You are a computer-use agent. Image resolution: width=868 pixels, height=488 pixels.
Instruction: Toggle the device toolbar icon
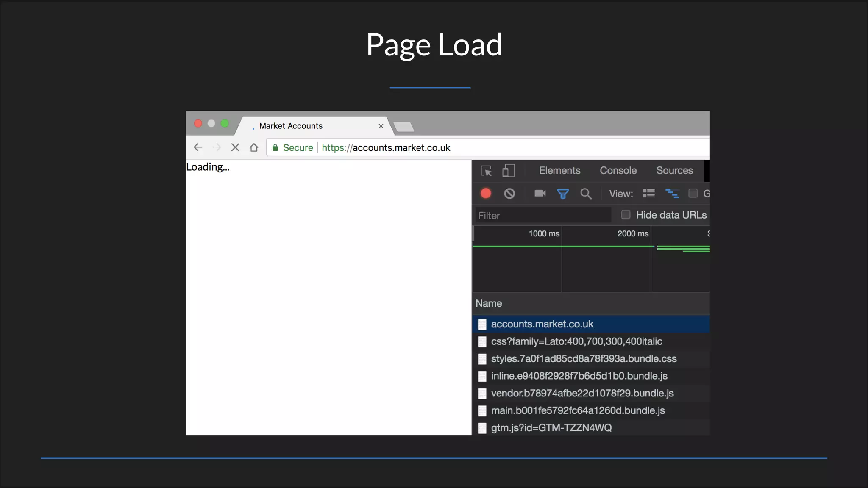(508, 171)
